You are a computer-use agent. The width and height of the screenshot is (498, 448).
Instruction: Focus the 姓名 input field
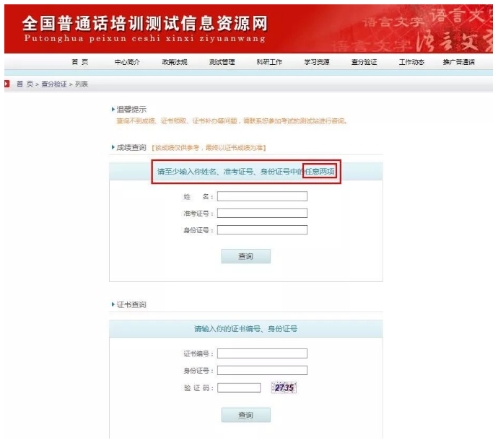262,196
